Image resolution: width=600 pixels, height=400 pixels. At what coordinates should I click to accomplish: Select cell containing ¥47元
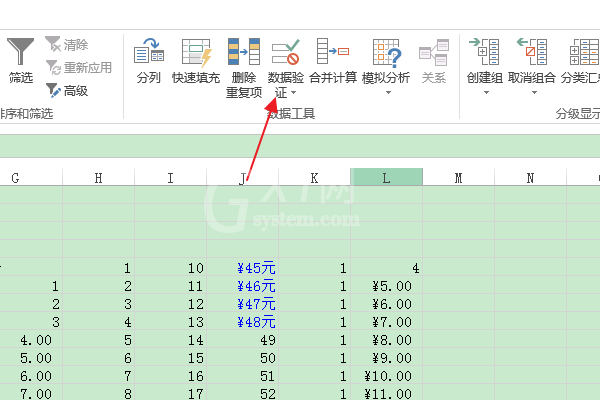coord(243,304)
